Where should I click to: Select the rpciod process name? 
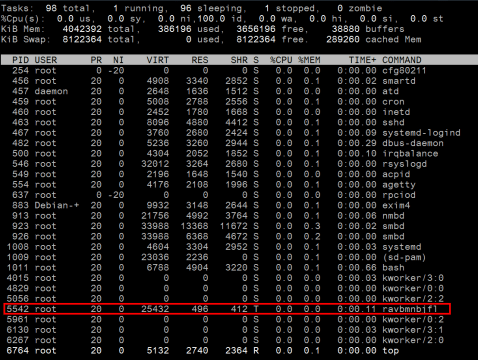[399, 195]
